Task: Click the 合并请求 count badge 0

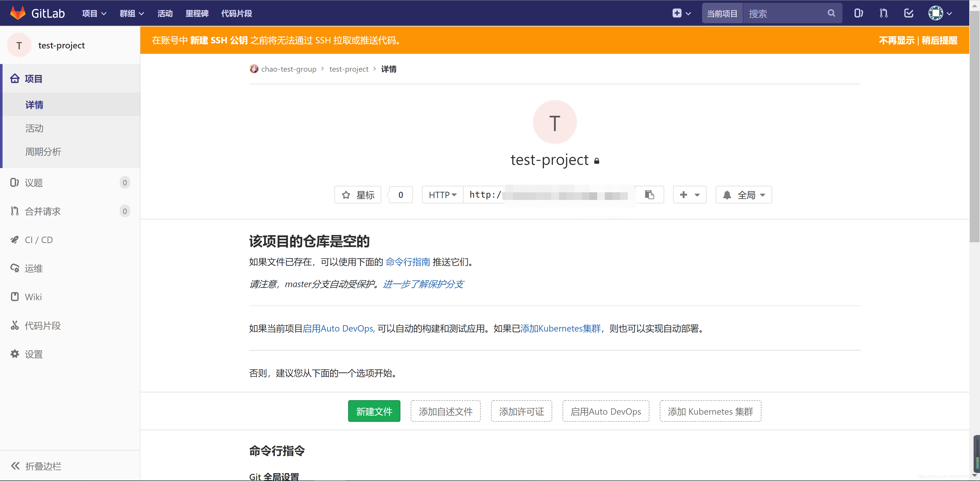Action: pos(125,211)
